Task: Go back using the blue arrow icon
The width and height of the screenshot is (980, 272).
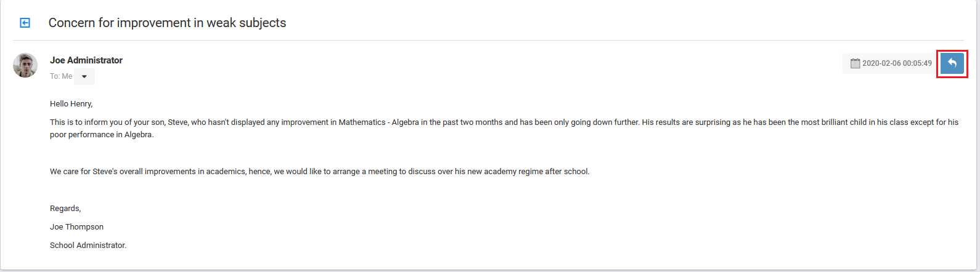Action: [25, 23]
